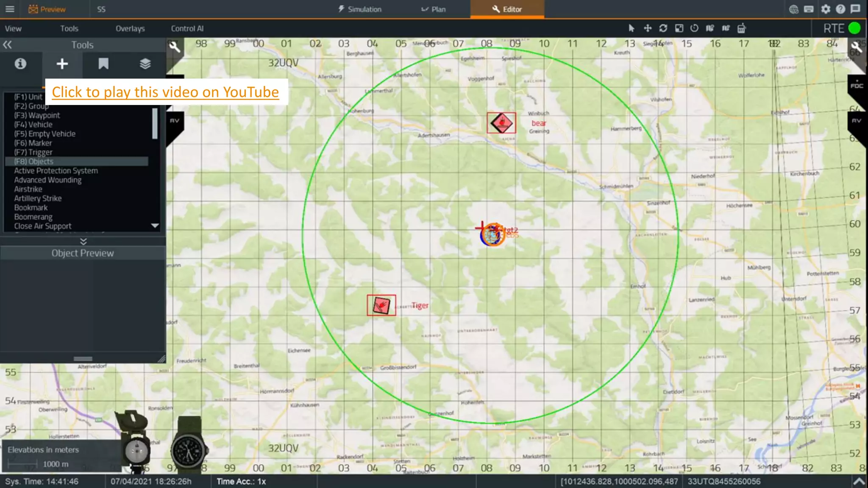868x488 pixels.
Task: Open the settings gear
Action: click(x=825, y=9)
